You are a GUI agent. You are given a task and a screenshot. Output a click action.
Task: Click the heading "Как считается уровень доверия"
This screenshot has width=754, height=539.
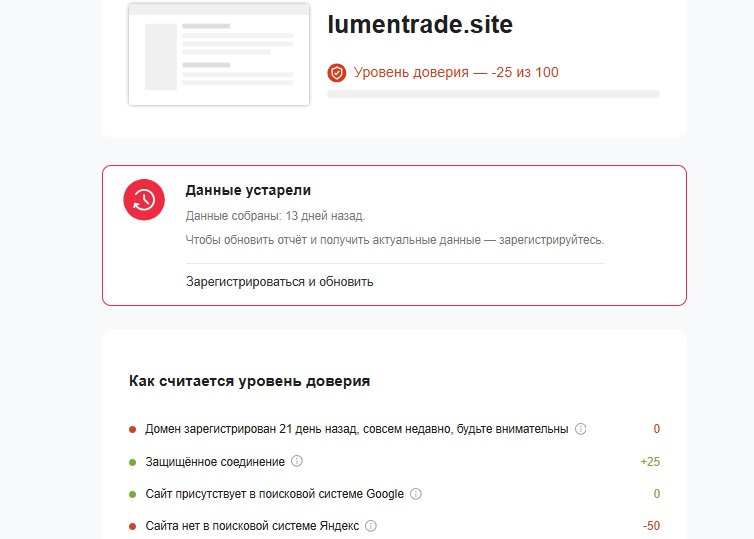point(250,381)
